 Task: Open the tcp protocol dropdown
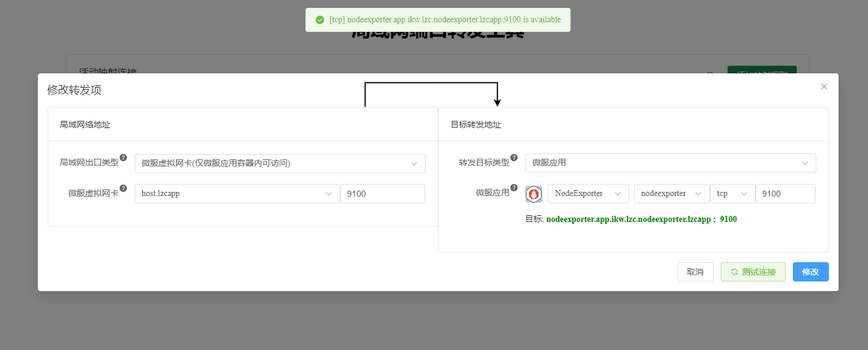click(732, 194)
